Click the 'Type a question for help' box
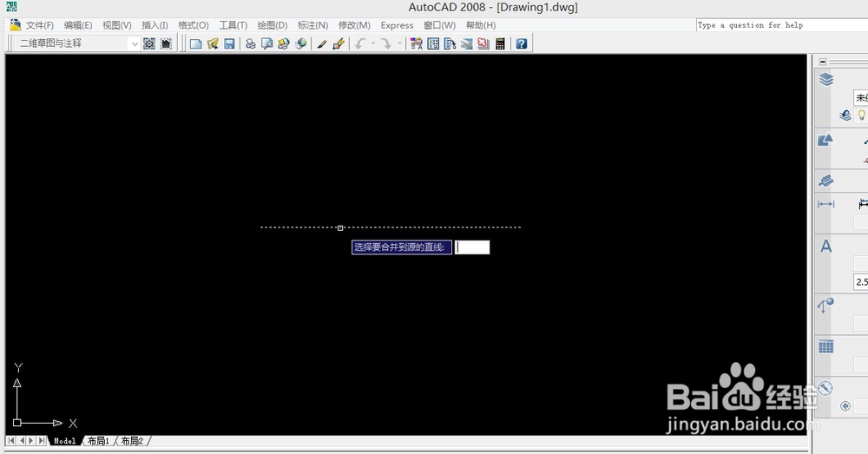The width and height of the screenshot is (868, 454). pos(782,25)
